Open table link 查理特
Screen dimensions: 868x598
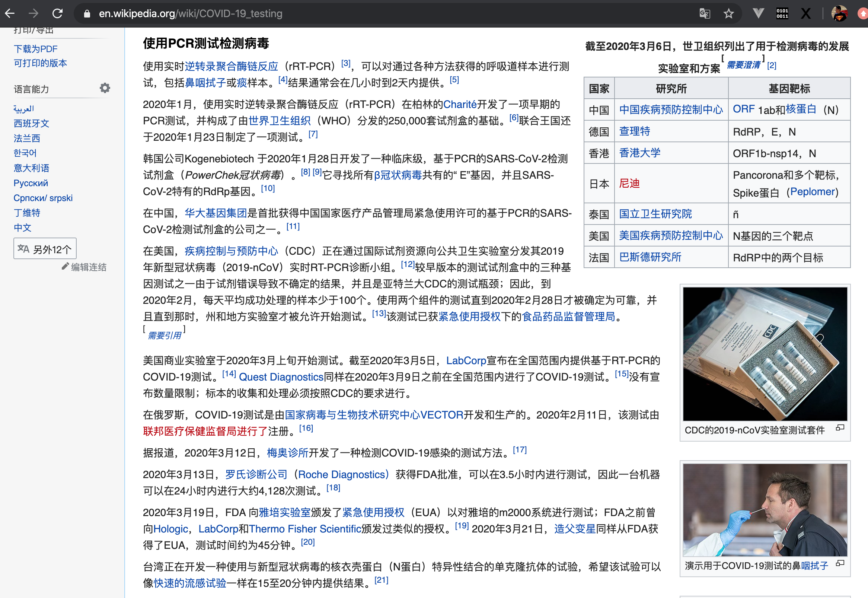click(x=635, y=131)
